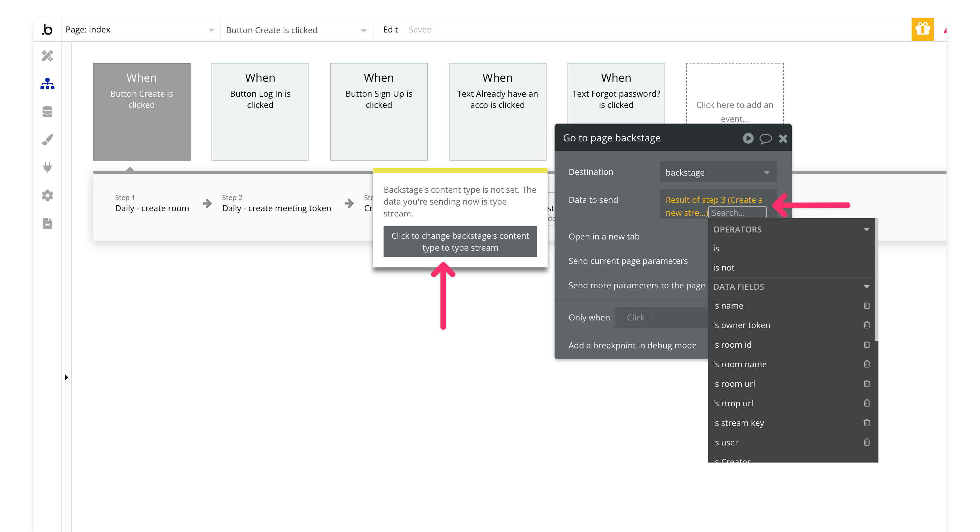Click change backstage's content type button

coord(460,242)
